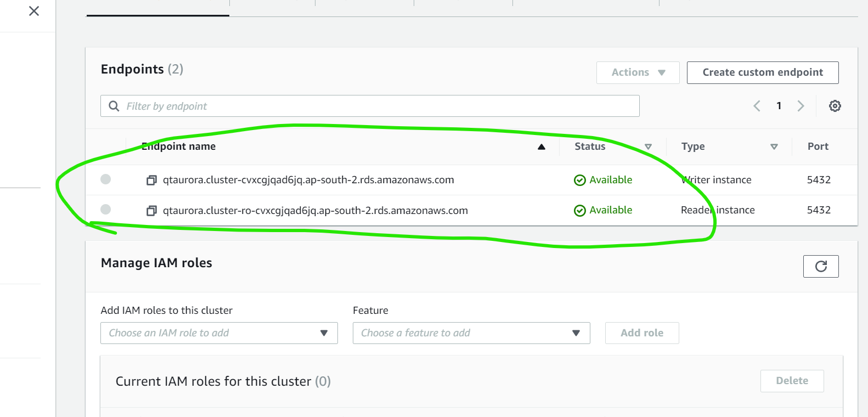
Task: Select the cluster-ro reader endpoint radio button
Action: (106, 209)
